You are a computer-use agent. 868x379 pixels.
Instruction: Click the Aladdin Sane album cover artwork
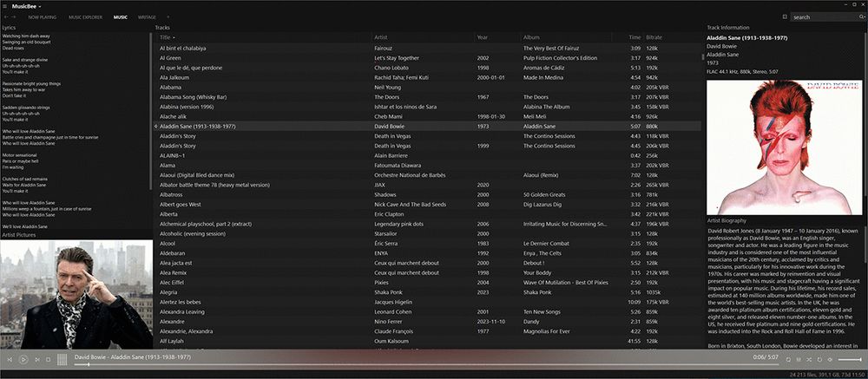pyautogui.click(x=785, y=147)
